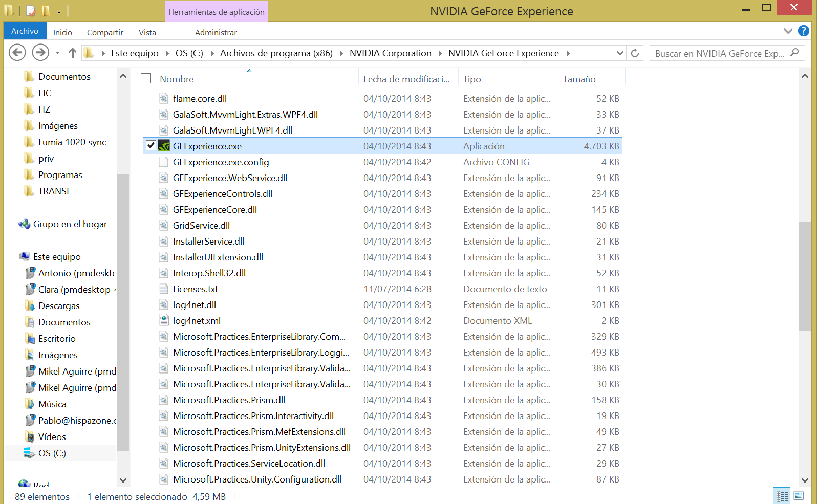Open Descargas folder icon in sidebar
Image resolution: width=817 pixels, height=504 pixels.
[30, 306]
